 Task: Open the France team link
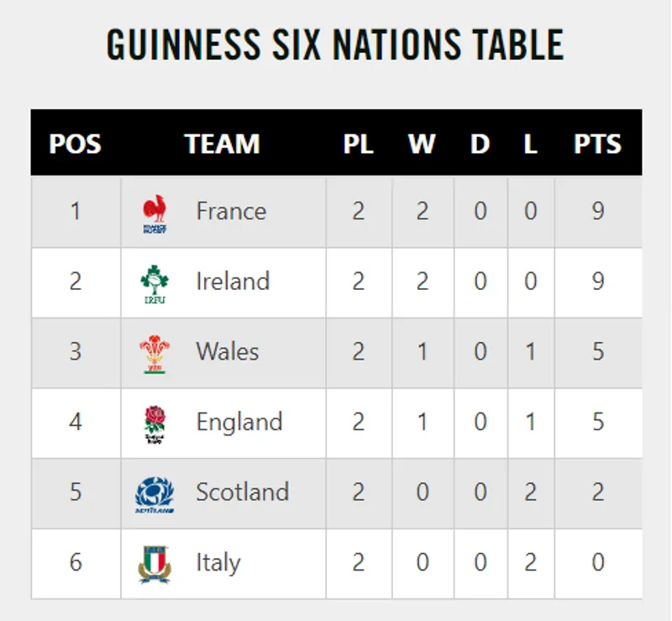point(231,211)
